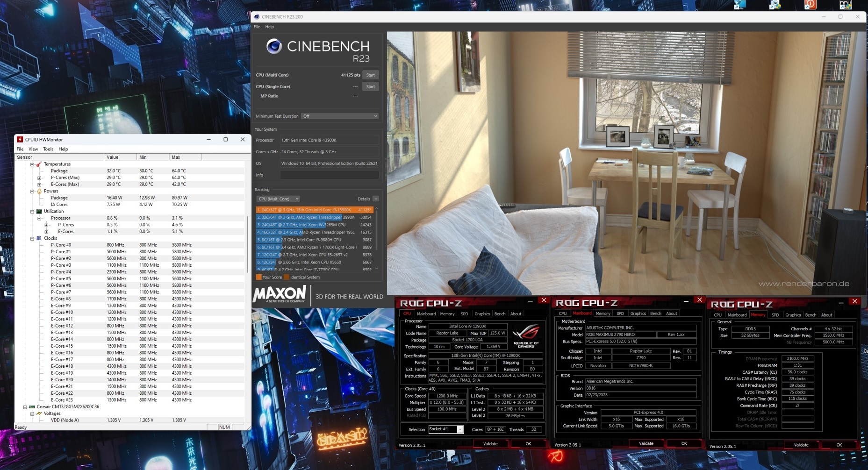868x470 pixels.
Task: Collapse the Powers node
Action: pyautogui.click(x=32, y=192)
